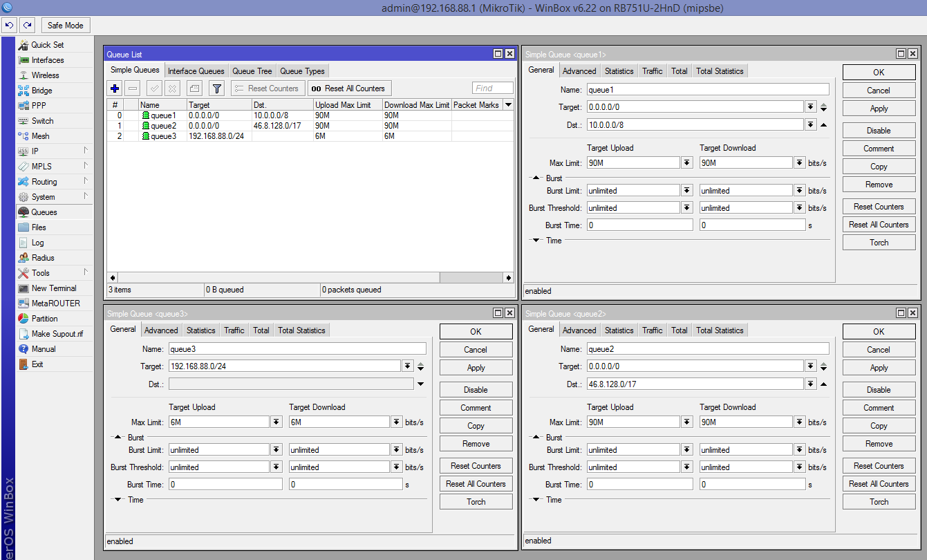Disable queue3 using its Disable button
The height and width of the screenshot is (560, 927).
pyautogui.click(x=476, y=390)
